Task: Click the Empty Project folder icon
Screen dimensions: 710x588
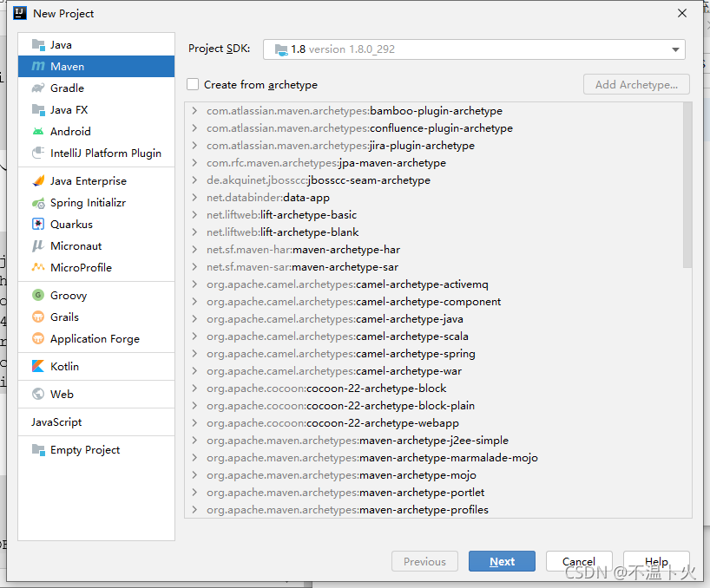Action: pos(38,450)
